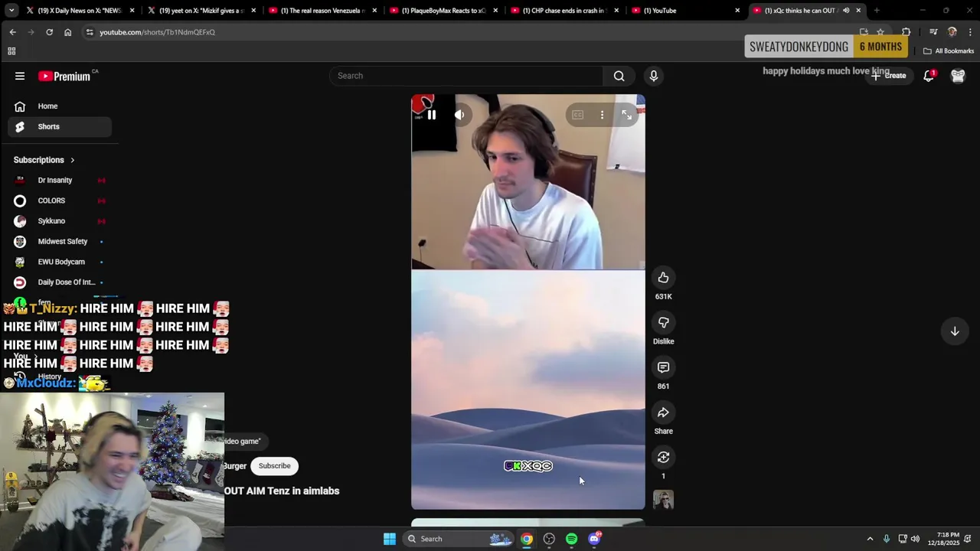Go back in the browser
The height and width of the screenshot is (551, 980).
point(12,32)
